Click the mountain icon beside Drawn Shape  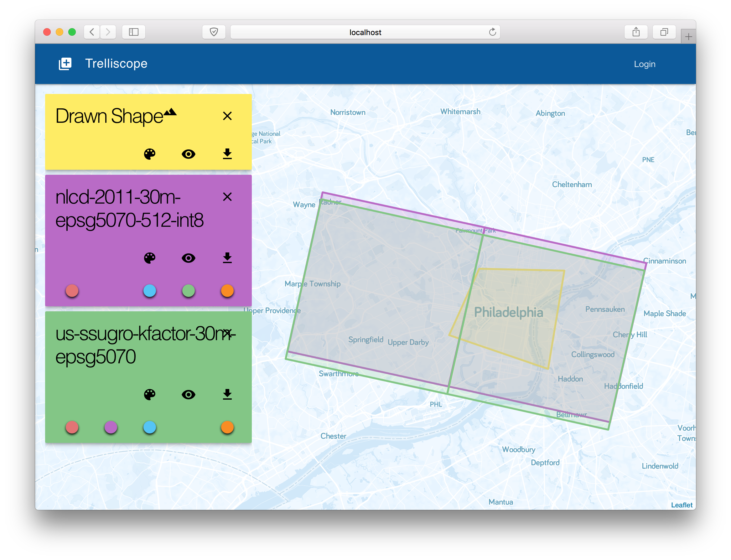(170, 112)
